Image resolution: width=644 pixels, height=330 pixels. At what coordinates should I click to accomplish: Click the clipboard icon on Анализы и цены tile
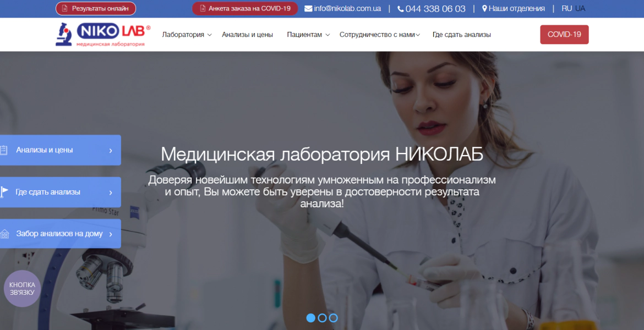pos(4,150)
